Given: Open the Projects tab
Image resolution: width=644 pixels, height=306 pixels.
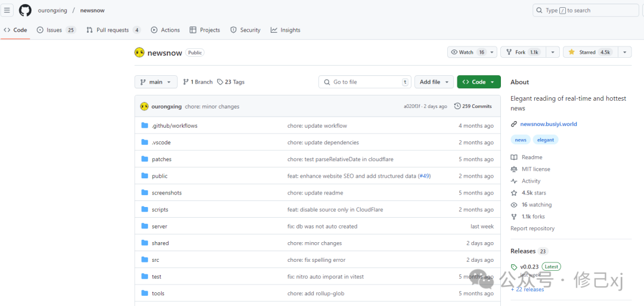Looking at the screenshot, I should point(205,30).
